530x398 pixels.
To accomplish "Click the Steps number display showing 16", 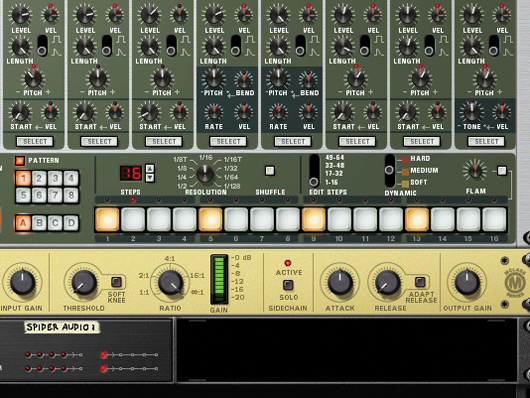I will [131, 173].
